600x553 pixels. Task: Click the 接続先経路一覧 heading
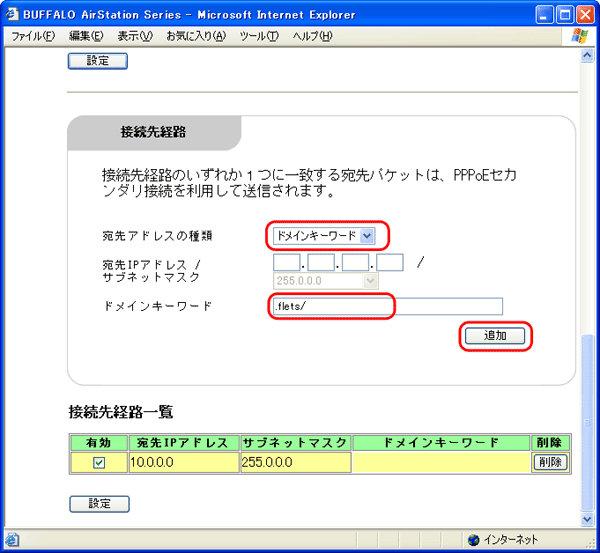pyautogui.click(x=121, y=412)
